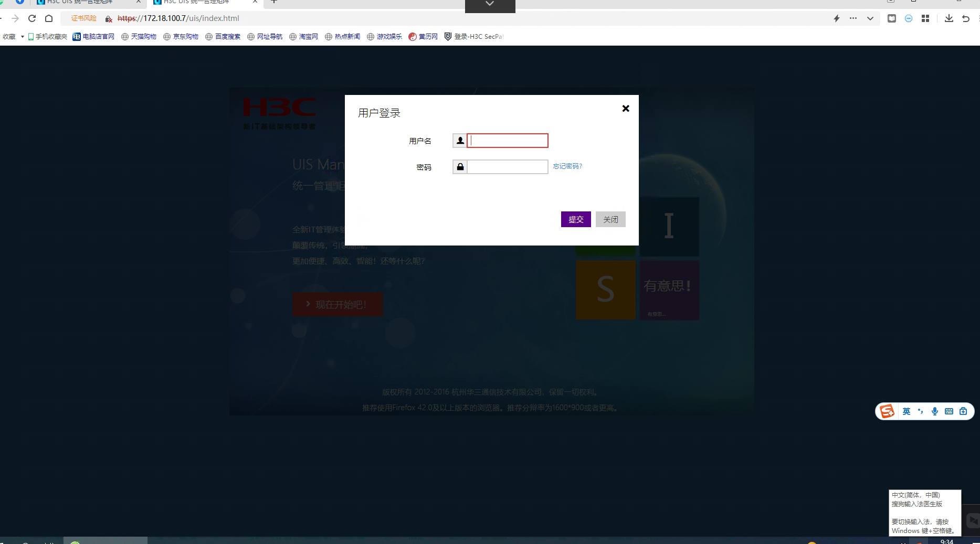Open the three-dots more menu in address bar

pyautogui.click(x=853, y=18)
